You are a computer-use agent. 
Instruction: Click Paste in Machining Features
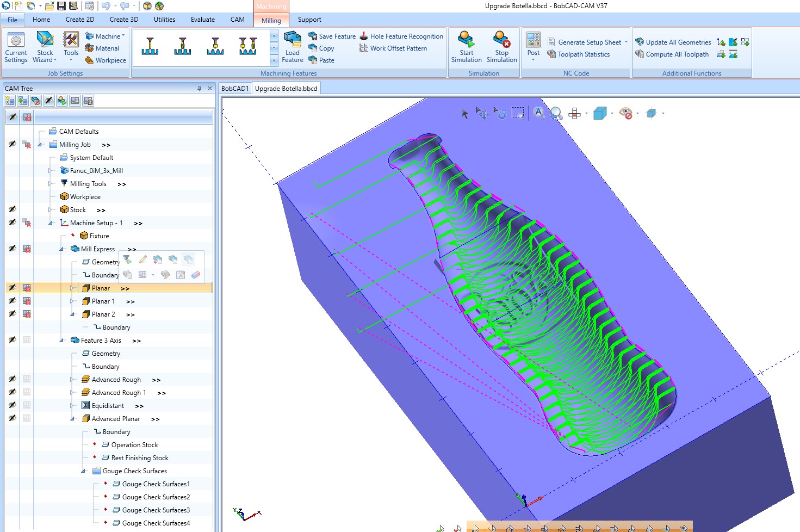pyautogui.click(x=321, y=60)
